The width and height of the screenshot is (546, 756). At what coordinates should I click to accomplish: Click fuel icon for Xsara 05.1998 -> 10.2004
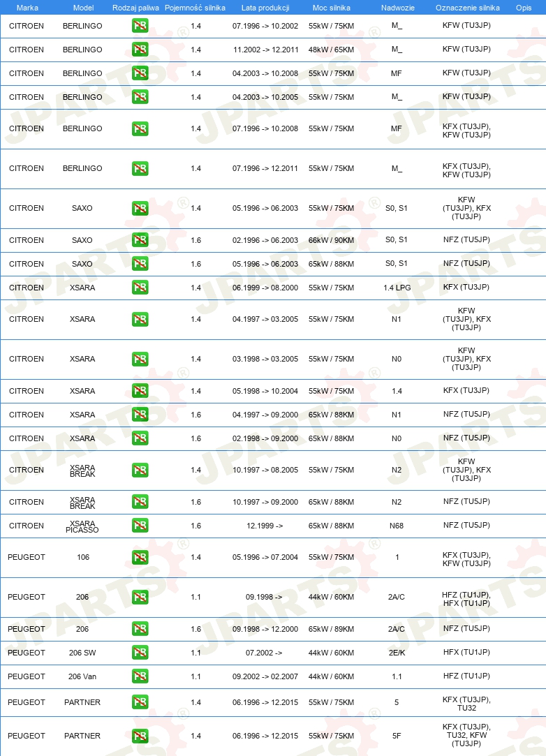click(140, 390)
